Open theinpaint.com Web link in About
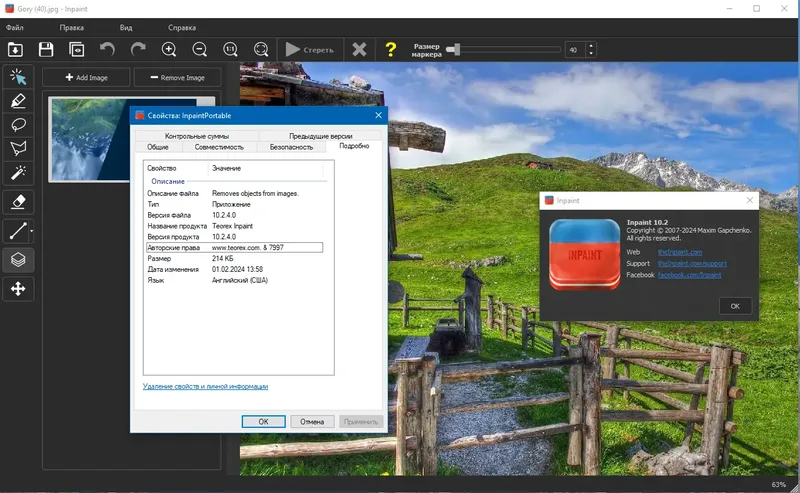 [x=680, y=252]
